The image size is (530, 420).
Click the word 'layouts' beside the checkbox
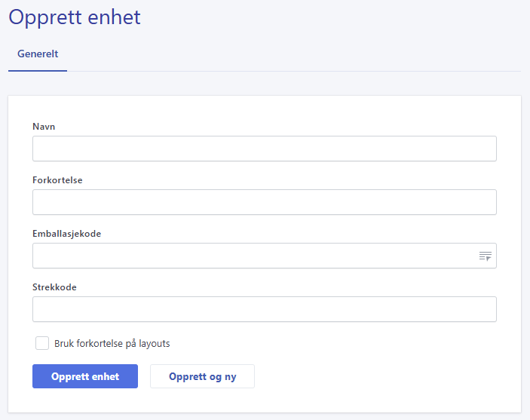[154, 343]
